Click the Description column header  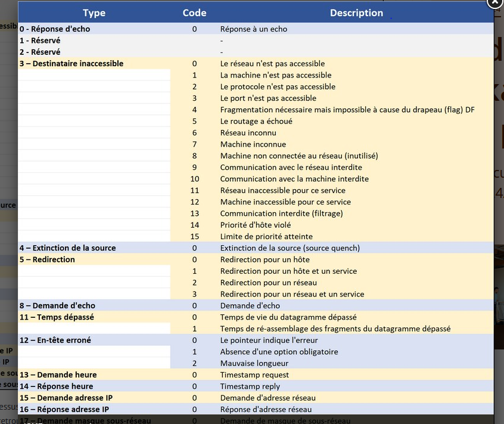pos(356,13)
